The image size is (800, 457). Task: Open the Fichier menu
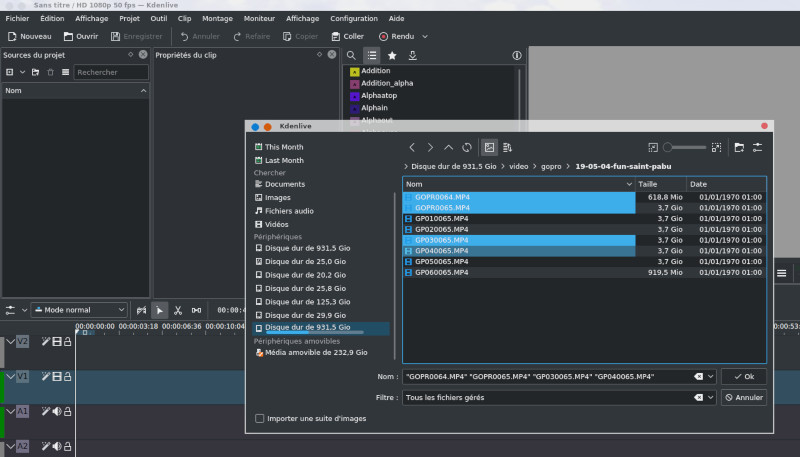pos(17,18)
